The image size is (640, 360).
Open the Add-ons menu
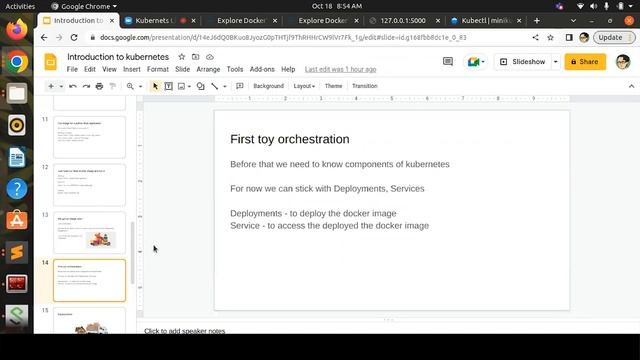click(x=262, y=69)
